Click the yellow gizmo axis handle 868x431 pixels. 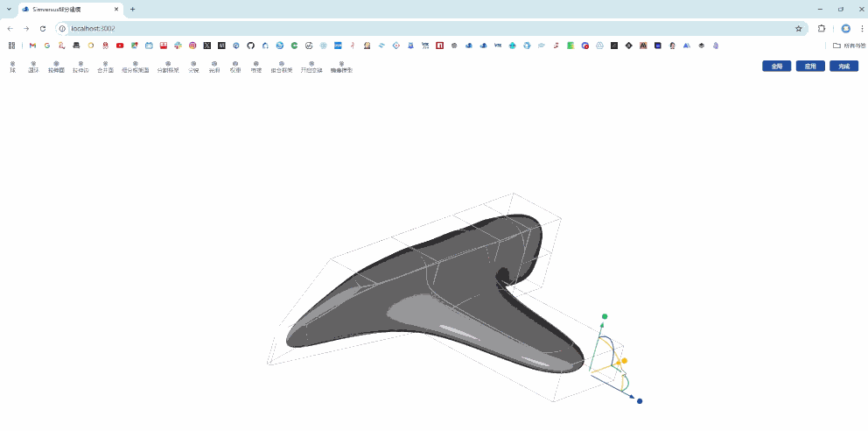(x=624, y=361)
